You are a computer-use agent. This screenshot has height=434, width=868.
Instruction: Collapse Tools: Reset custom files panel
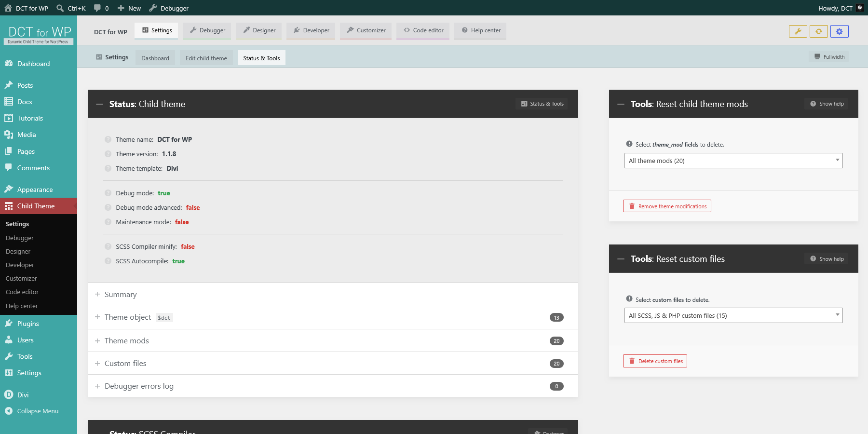621,259
